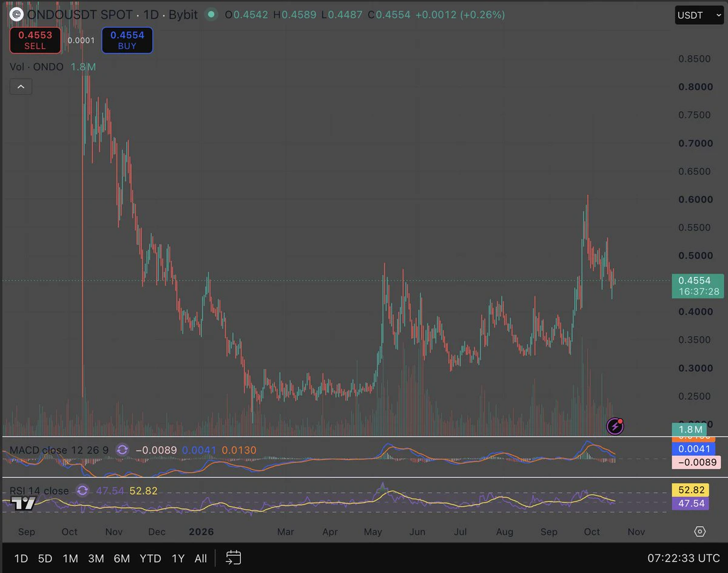Click the L0.4487 low value in header
Viewport: 728px width, 573px height.
pyautogui.click(x=342, y=15)
